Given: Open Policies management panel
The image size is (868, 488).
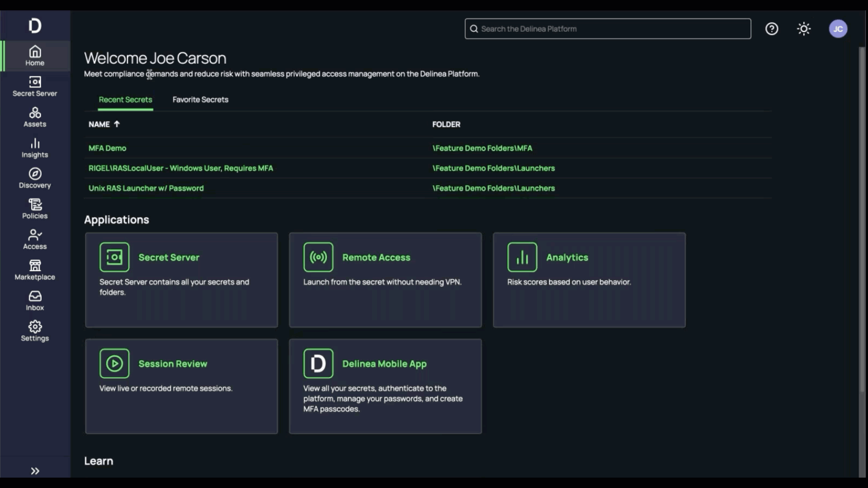Looking at the screenshot, I should (x=34, y=209).
